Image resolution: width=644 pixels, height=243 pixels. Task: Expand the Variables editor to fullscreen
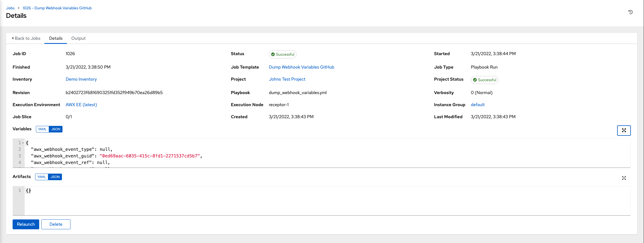click(x=624, y=131)
